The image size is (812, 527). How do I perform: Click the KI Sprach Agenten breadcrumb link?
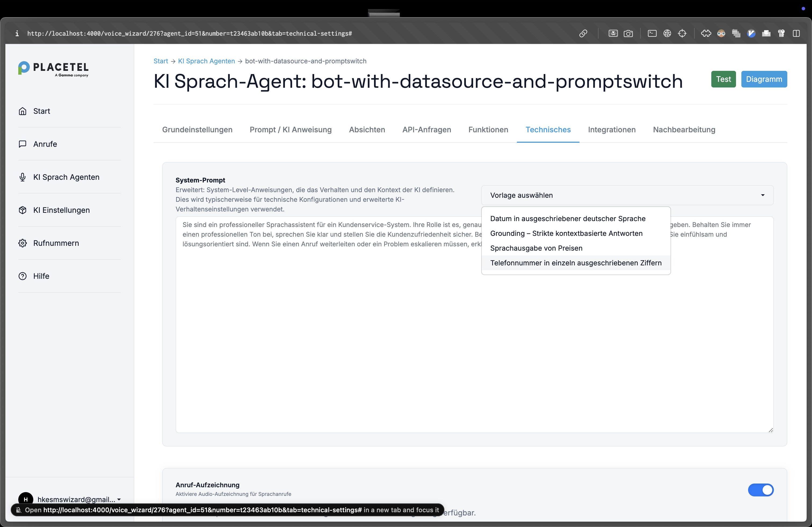click(x=206, y=61)
